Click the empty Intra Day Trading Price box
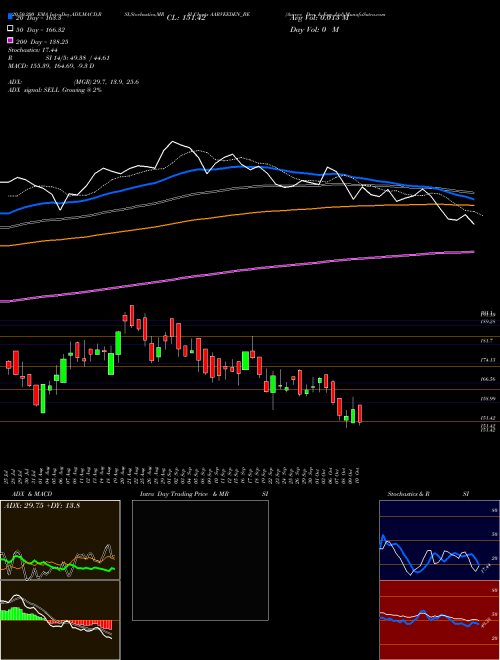The image size is (500, 660). pos(200,560)
